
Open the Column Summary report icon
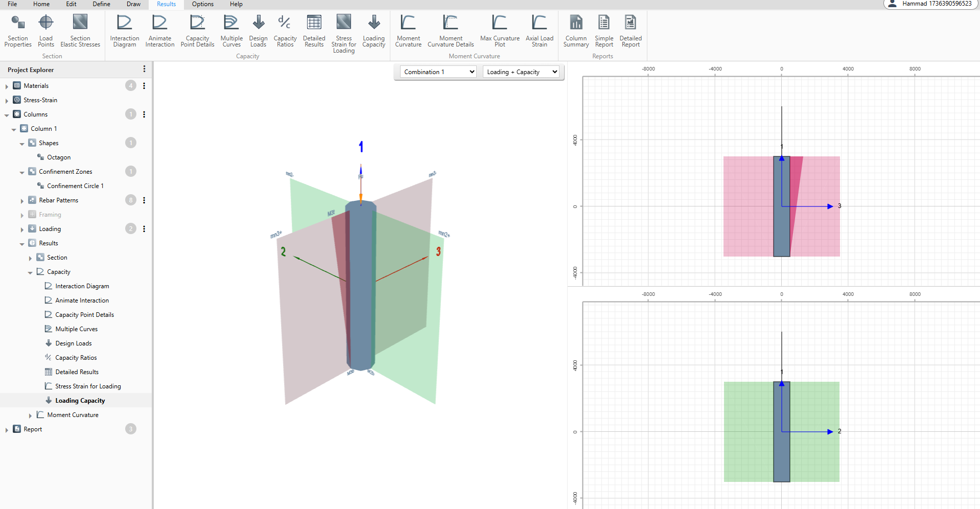click(576, 31)
